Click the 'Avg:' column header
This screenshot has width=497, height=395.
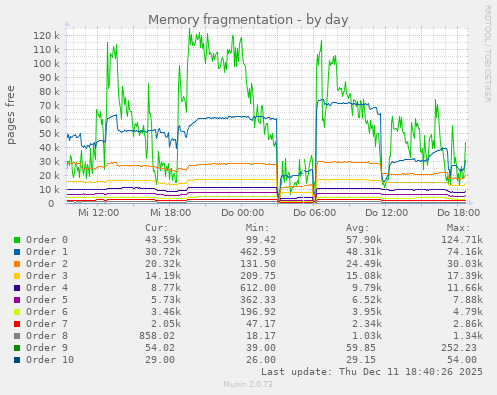coord(358,228)
